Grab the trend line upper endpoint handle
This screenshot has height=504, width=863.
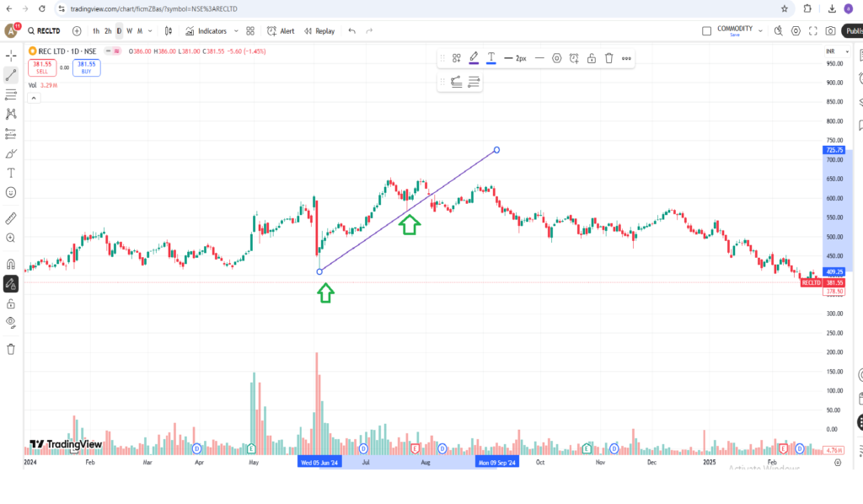click(496, 150)
